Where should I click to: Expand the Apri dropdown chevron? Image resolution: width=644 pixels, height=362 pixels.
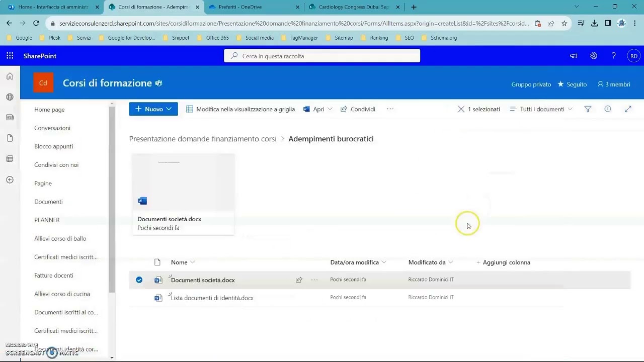[x=330, y=109]
